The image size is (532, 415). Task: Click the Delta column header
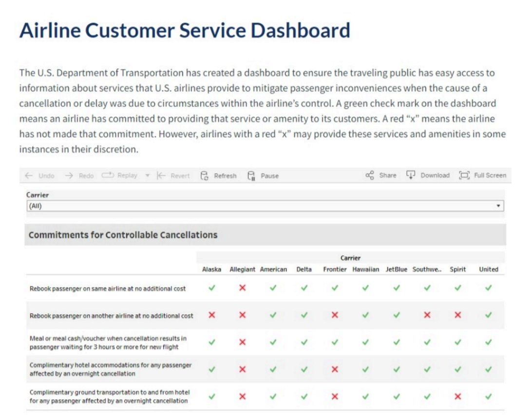[304, 269]
